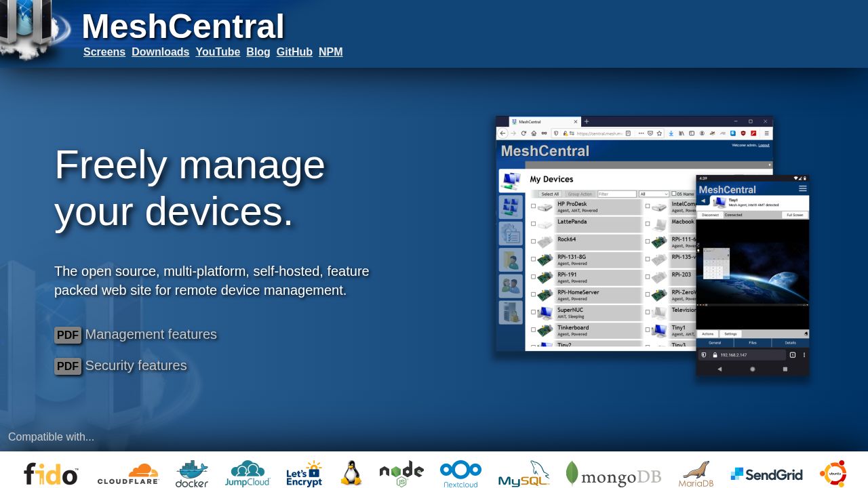The width and height of the screenshot is (868, 488).
Task: Click the MySQL logo
Action: point(524,474)
